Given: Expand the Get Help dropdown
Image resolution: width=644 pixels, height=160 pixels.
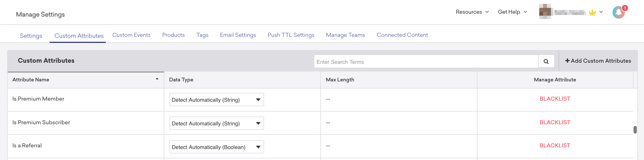Looking at the screenshot, I should (512, 12).
